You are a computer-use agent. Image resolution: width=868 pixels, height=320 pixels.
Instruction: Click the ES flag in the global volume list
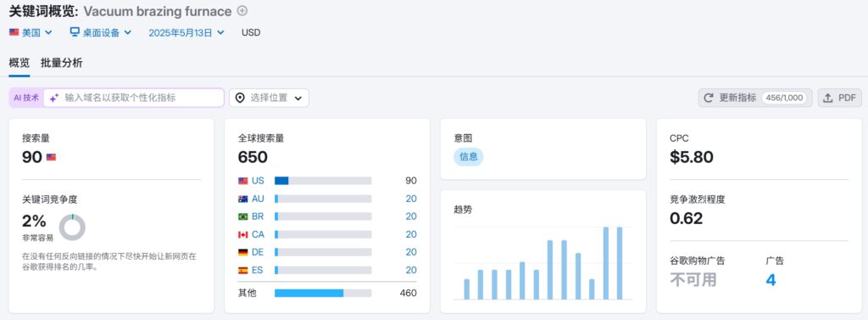[x=243, y=270]
